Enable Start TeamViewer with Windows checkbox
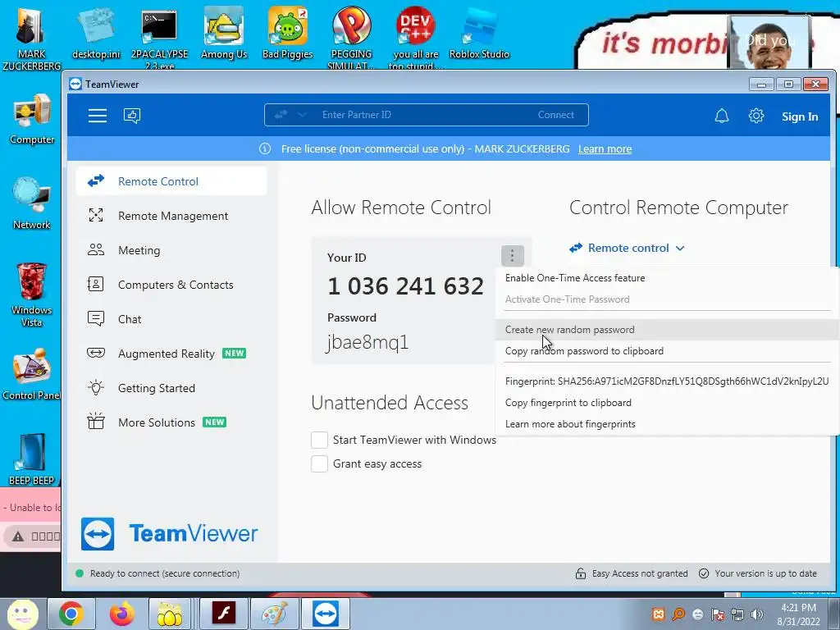 tap(319, 440)
